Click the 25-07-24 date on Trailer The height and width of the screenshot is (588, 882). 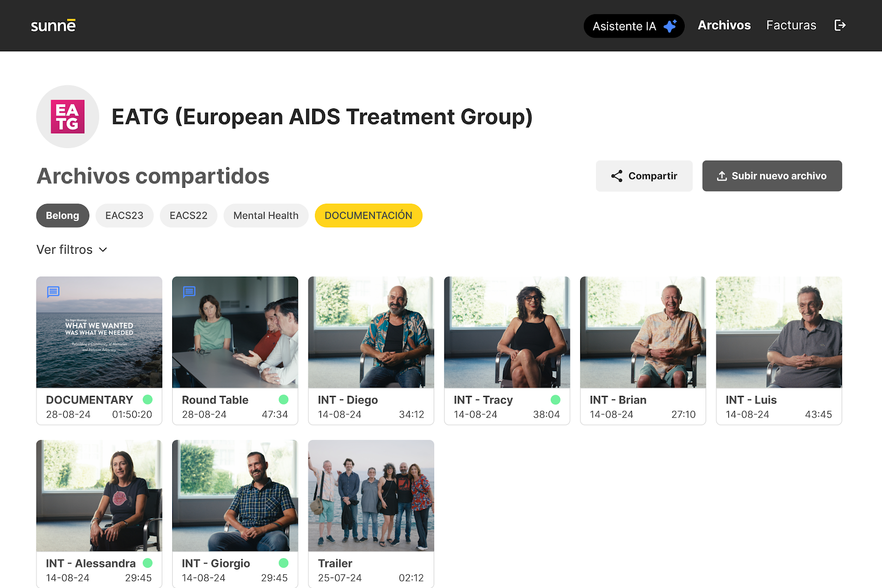(x=340, y=578)
